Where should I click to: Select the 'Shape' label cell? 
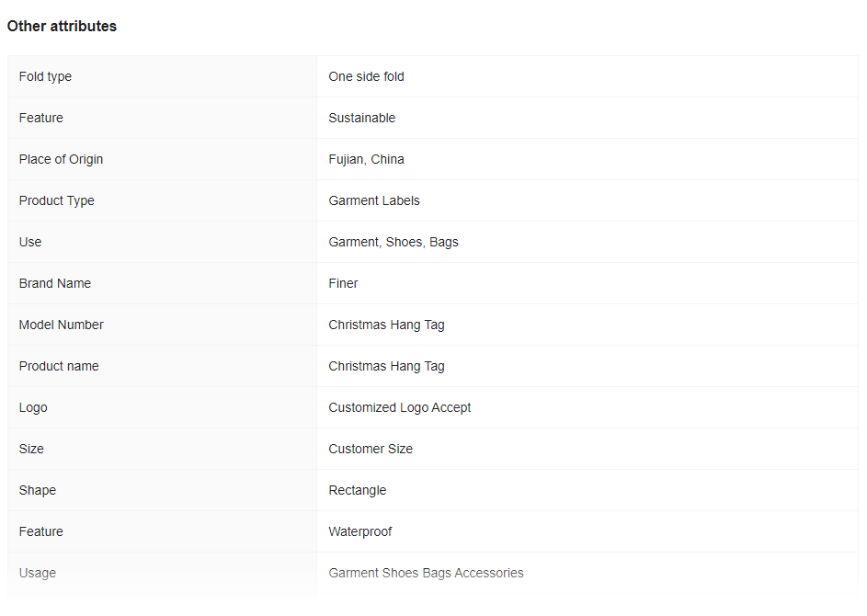pyautogui.click(x=162, y=490)
